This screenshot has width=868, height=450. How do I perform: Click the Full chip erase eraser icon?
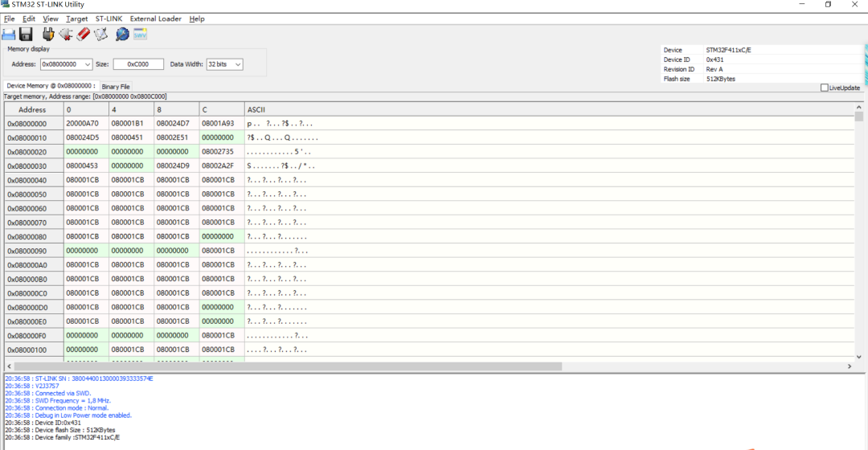(x=83, y=35)
